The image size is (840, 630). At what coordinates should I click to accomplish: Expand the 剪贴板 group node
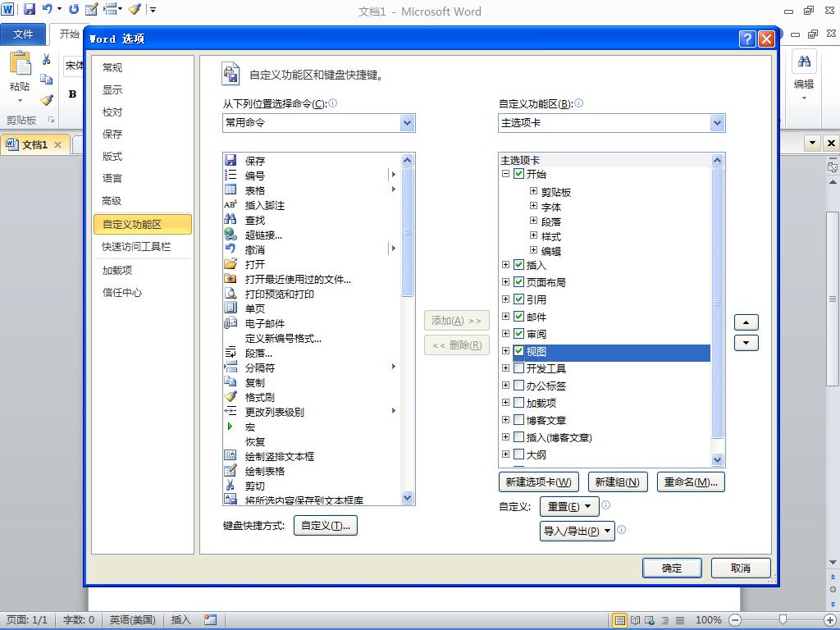tap(533, 190)
